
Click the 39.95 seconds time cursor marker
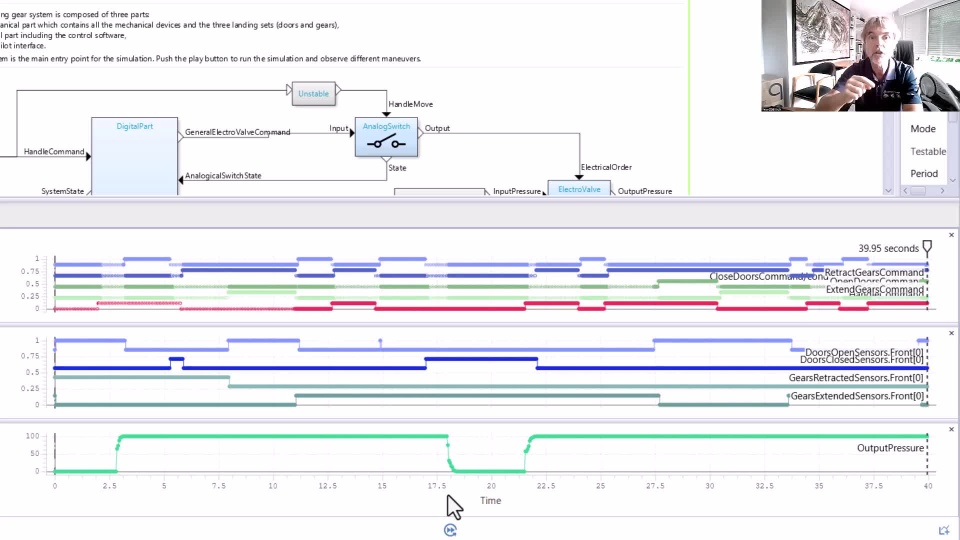[x=927, y=248]
